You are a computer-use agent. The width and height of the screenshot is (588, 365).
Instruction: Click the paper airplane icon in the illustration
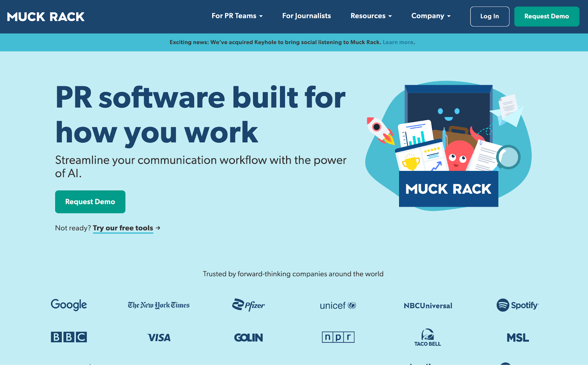(x=507, y=110)
